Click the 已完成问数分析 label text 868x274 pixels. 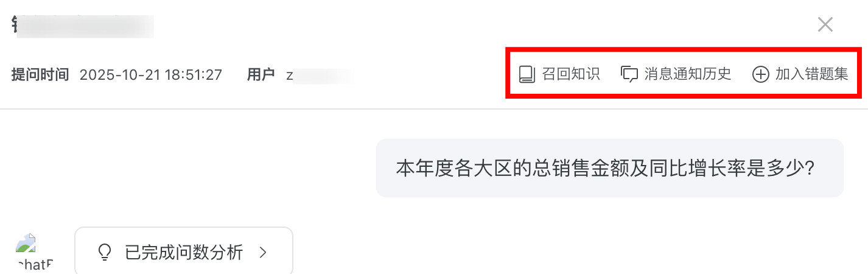coord(184,252)
